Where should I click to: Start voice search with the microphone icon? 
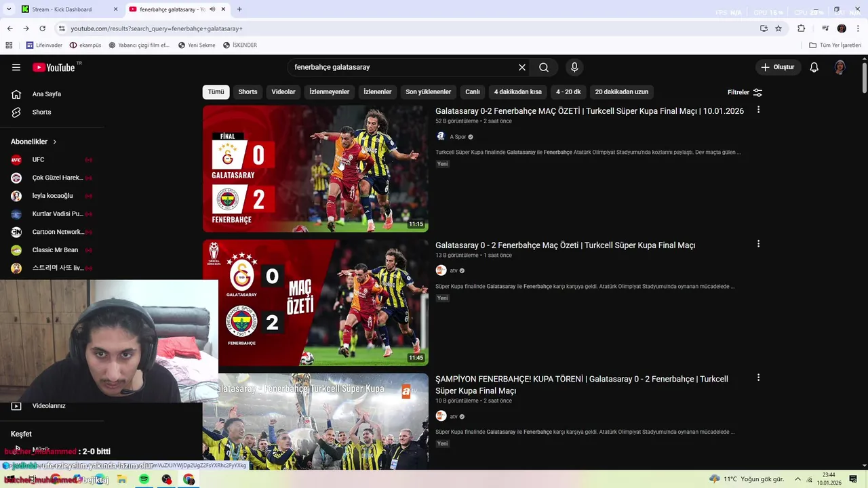(574, 67)
